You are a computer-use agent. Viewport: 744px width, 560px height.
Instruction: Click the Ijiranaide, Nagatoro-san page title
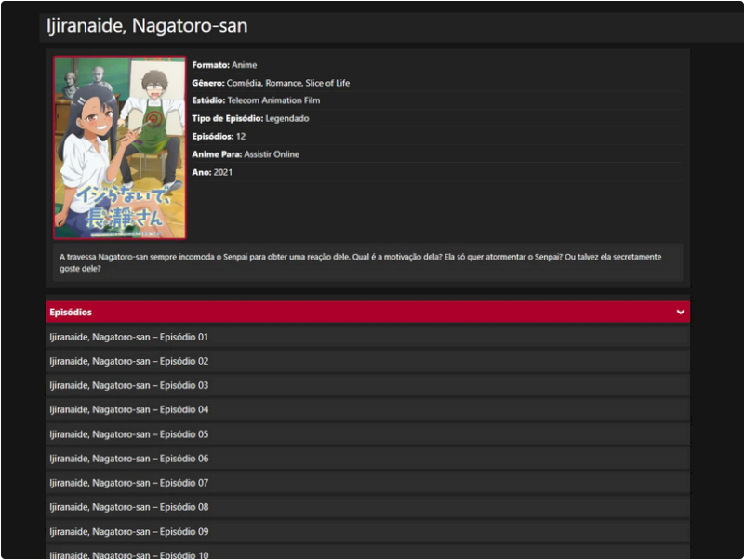(x=147, y=27)
